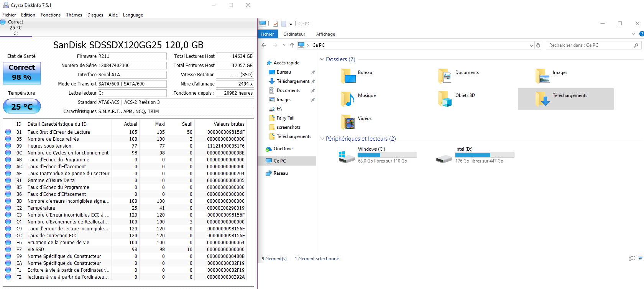This screenshot has width=644, height=289.
Task: Click the Firmware field showing R211
Action: [x=132, y=56]
